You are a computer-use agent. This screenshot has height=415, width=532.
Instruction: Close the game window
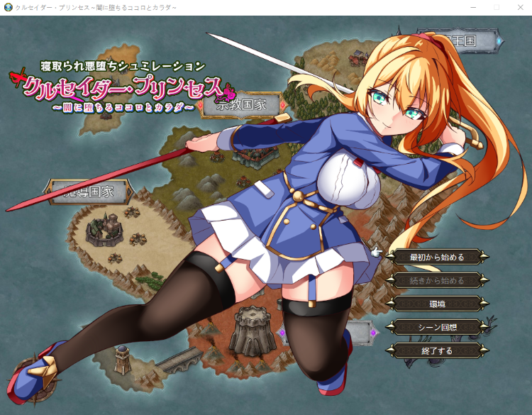[x=520, y=7]
